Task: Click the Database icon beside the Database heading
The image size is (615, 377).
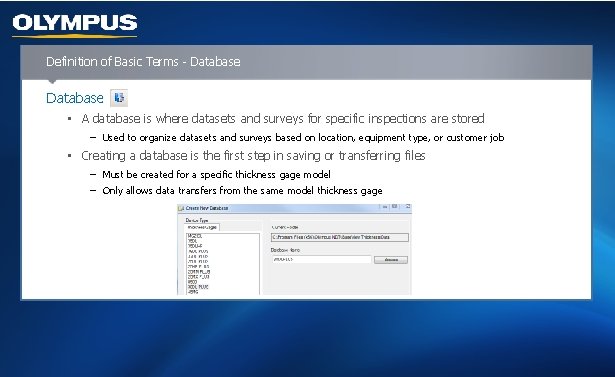Action: point(119,98)
